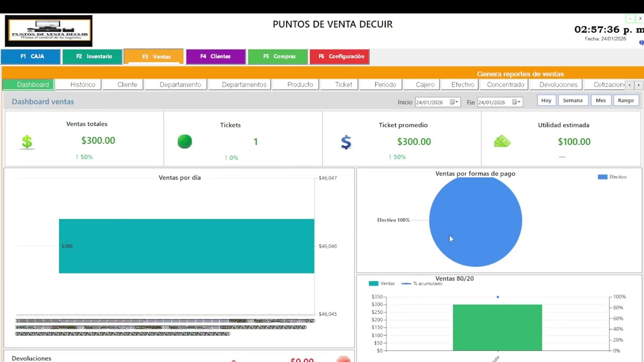Click the Tickets count value 1
The width and height of the screenshot is (644, 362).
tap(256, 142)
